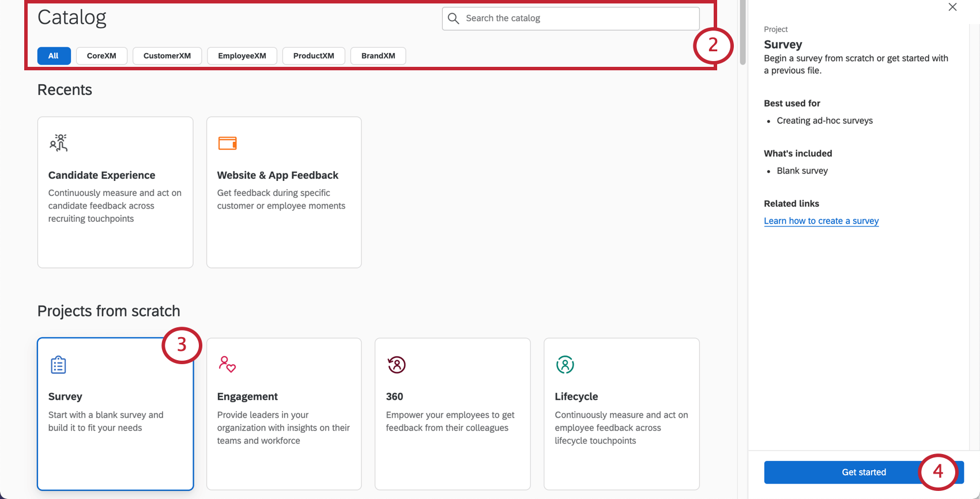Click the Survey clipboard icon

click(58, 365)
